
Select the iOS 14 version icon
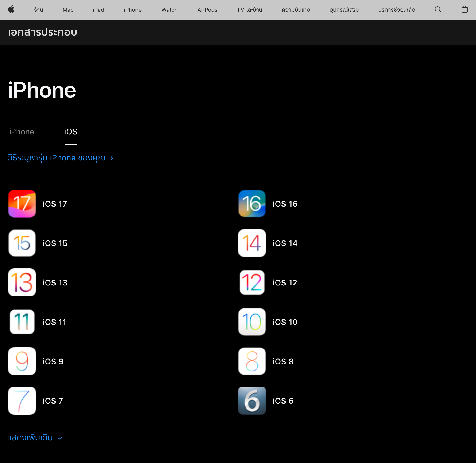pos(252,243)
